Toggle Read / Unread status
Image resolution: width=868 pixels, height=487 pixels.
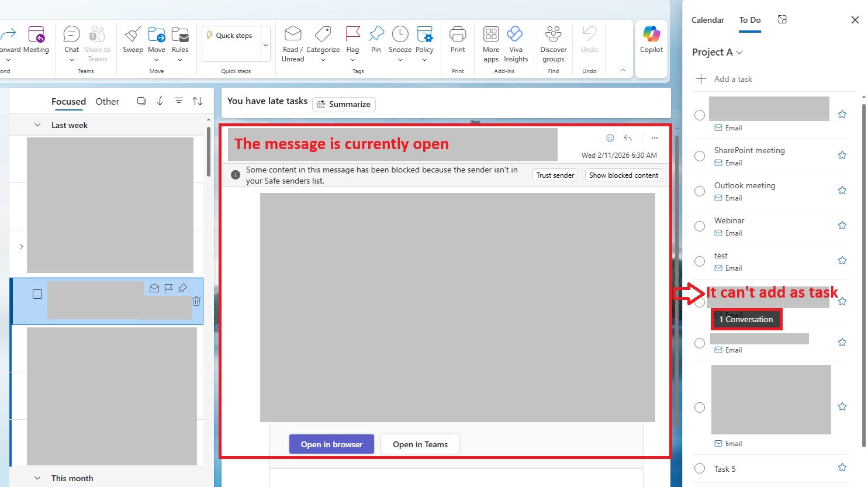293,33
